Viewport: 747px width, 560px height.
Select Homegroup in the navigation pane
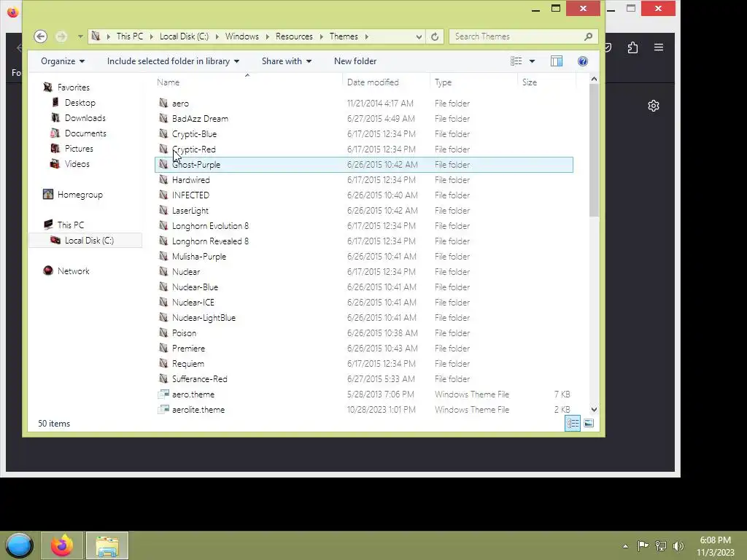[80, 194]
